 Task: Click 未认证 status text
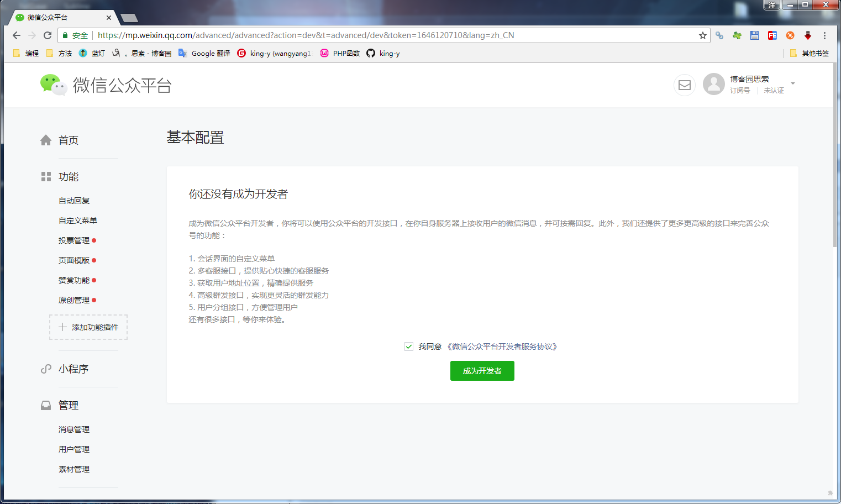(x=774, y=91)
